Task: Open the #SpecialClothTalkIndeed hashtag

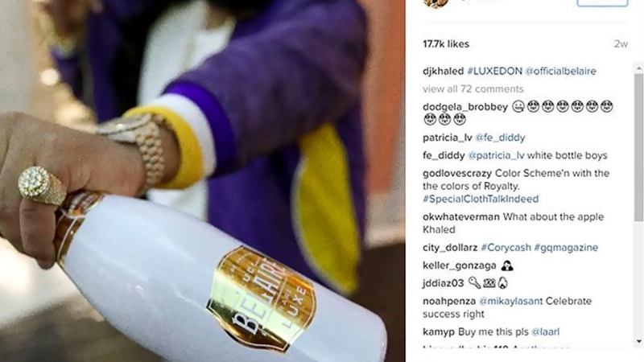Action: coord(481,199)
